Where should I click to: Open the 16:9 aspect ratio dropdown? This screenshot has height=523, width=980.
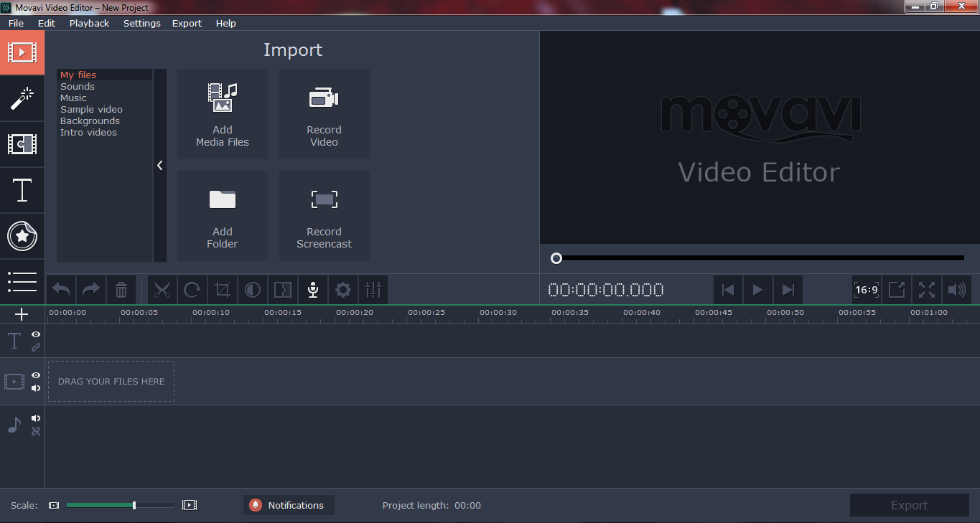click(867, 289)
